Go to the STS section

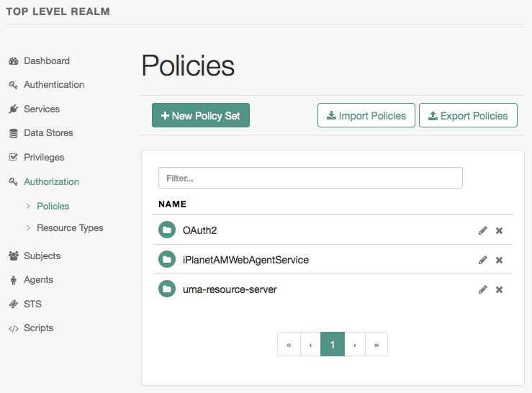click(32, 304)
